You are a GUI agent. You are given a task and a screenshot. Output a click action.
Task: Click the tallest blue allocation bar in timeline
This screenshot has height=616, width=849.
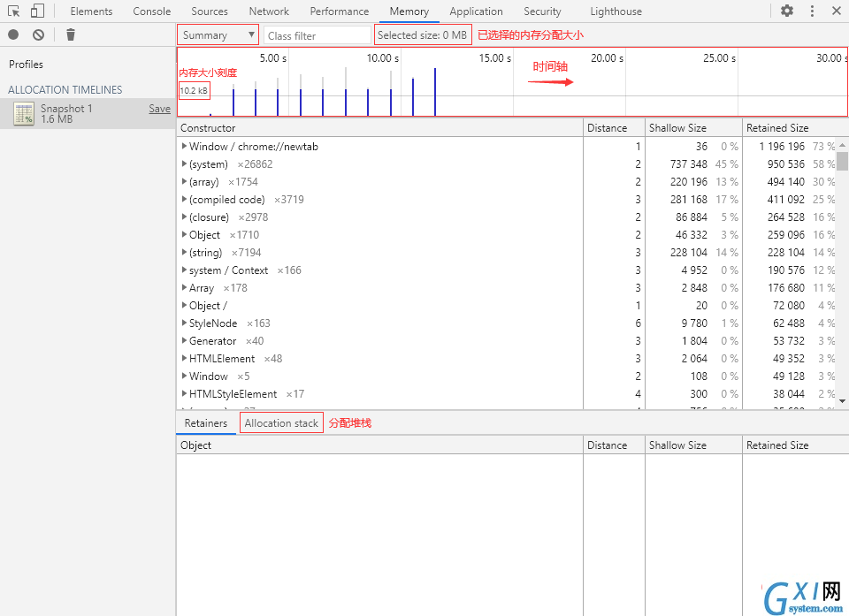(x=435, y=92)
